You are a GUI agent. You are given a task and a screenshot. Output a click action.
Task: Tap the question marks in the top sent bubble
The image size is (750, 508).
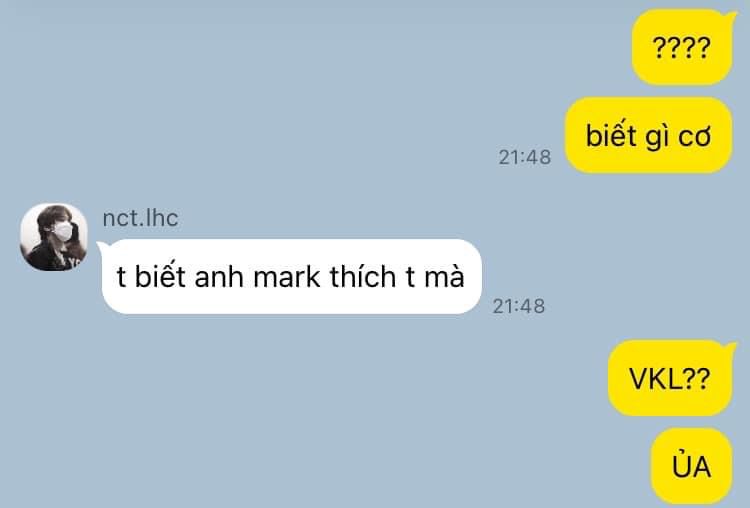[x=682, y=48]
